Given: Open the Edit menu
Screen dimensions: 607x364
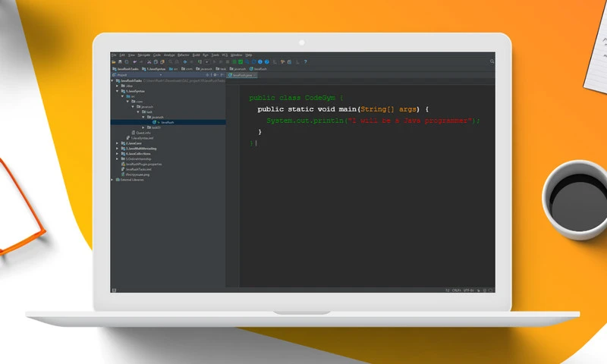Looking at the screenshot, I should [x=122, y=55].
